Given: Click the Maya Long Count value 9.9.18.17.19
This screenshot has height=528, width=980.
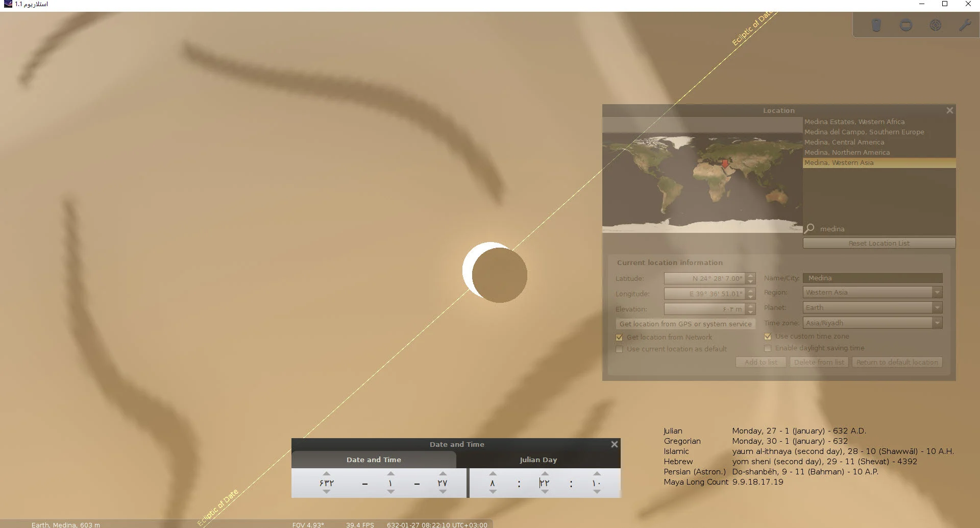Looking at the screenshot, I should click(757, 482).
